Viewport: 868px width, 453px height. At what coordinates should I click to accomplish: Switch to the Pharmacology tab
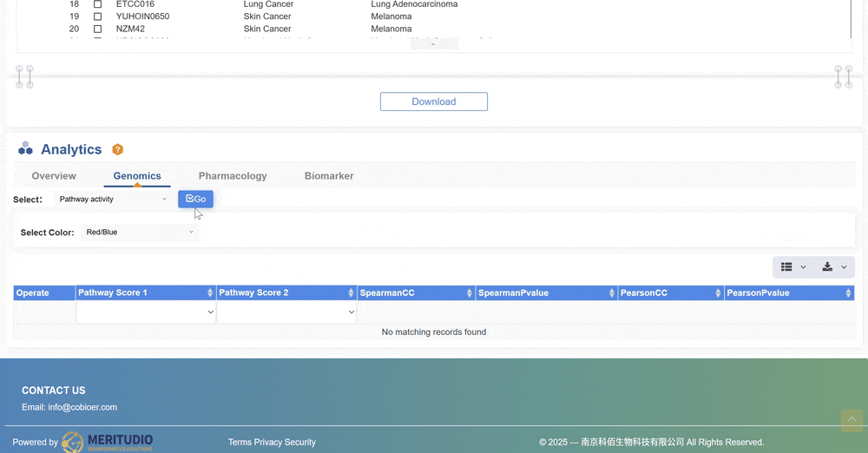[233, 176]
